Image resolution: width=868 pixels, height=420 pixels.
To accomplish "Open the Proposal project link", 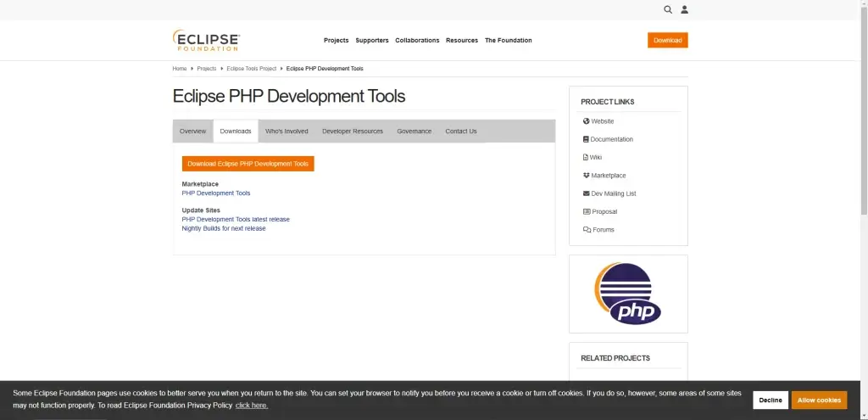I will 604,211.
